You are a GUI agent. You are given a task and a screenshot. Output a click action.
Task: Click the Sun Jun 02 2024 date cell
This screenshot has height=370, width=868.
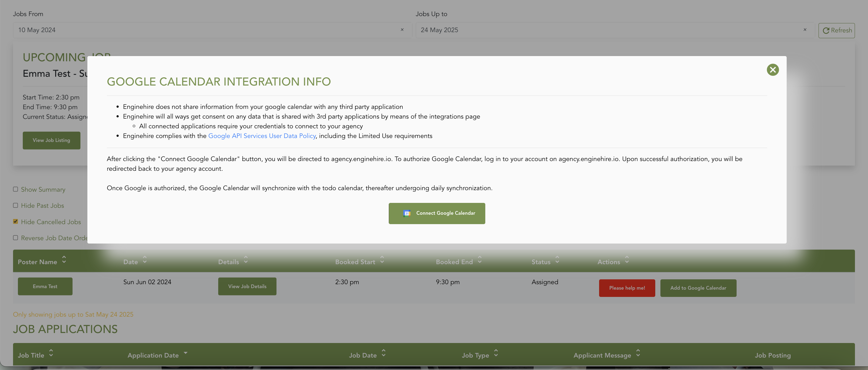coord(147,282)
